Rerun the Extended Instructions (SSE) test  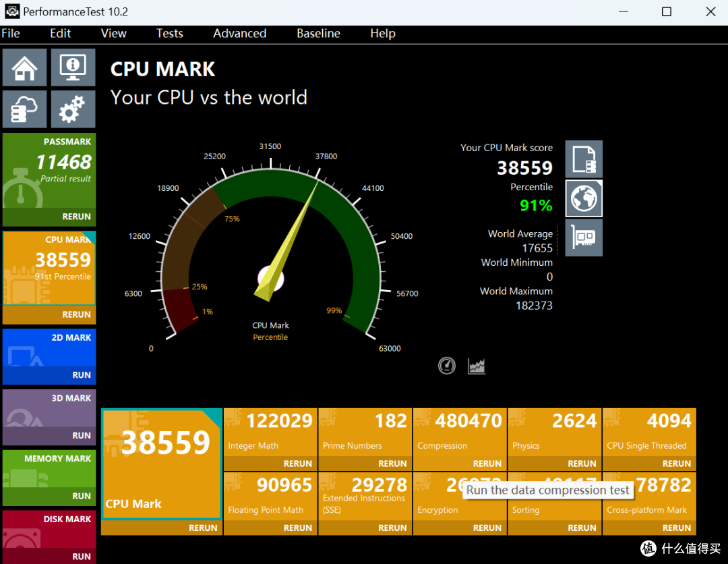point(365,528)
